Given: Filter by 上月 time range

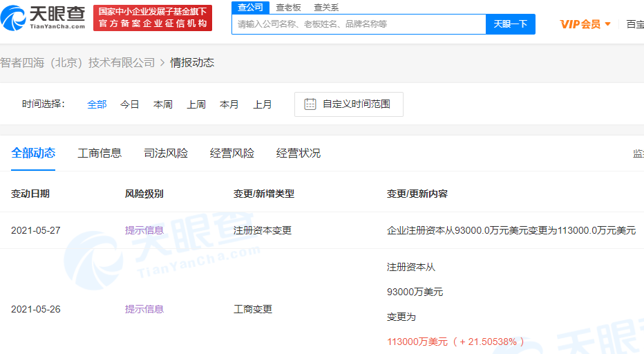Looking at the screenshot, I should [263, 104].
